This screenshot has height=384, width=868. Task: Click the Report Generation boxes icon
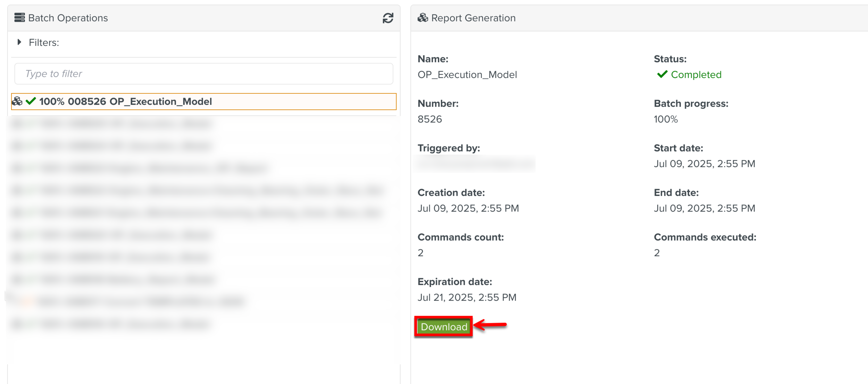point(423,18)
